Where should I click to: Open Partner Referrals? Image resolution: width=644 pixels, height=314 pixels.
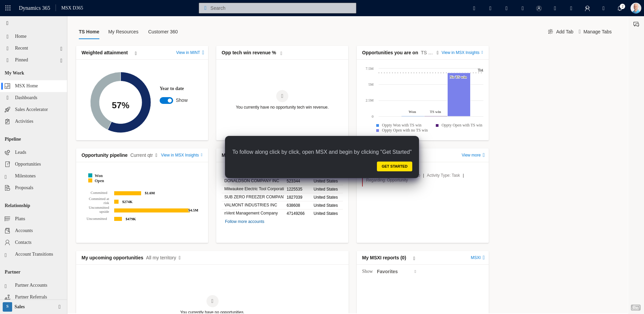pyautogui.click(x=31, y=297)
